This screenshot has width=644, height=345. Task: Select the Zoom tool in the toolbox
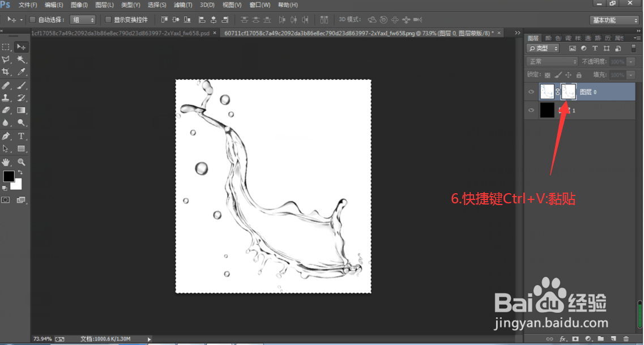click(x=22, y=162)
